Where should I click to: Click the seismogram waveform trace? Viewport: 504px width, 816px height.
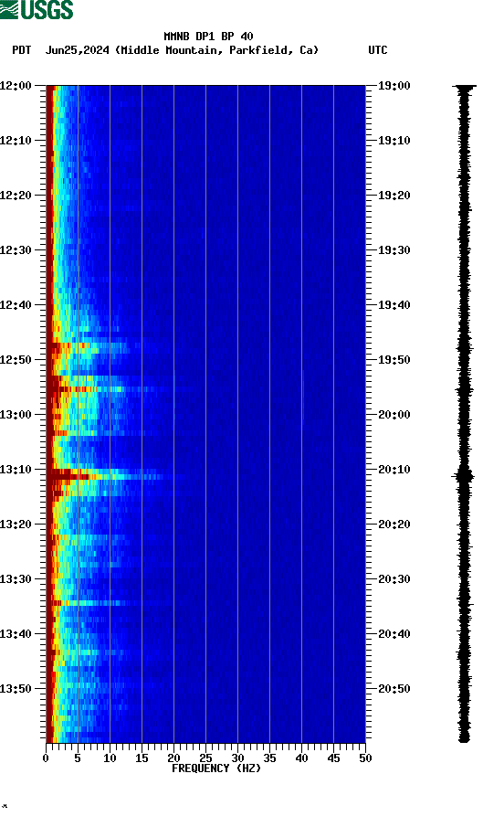(x=464, y=414)
